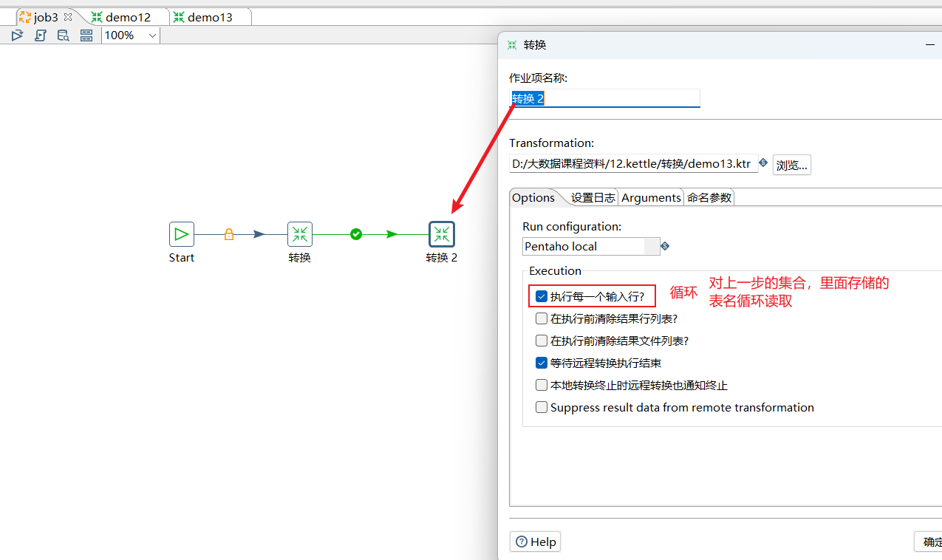Enable 在执行前清除结果文件列表? checkbox

[x=542, y=341]
